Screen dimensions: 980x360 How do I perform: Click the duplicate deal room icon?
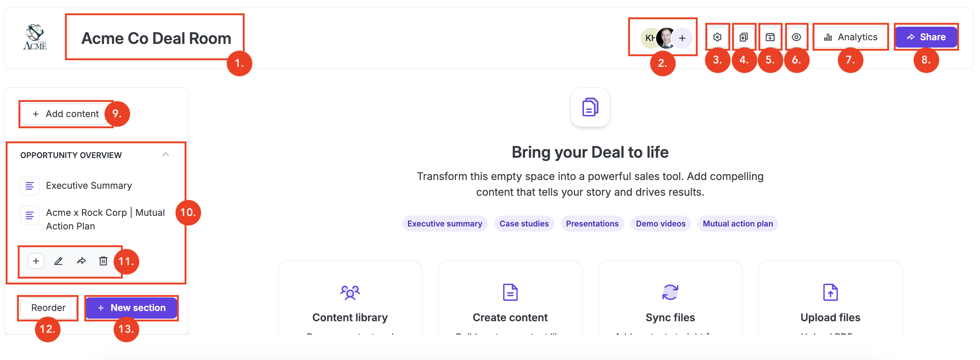coord(743,37)
